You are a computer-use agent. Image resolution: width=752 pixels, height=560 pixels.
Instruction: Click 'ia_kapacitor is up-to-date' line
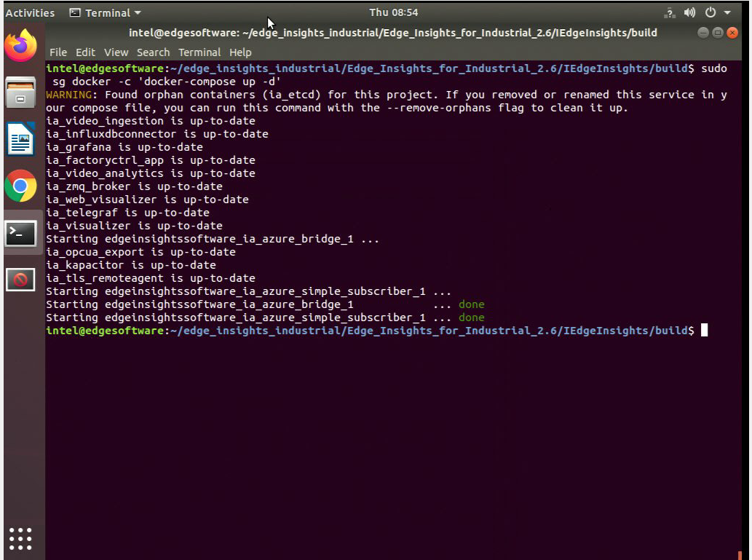[131, 265]
